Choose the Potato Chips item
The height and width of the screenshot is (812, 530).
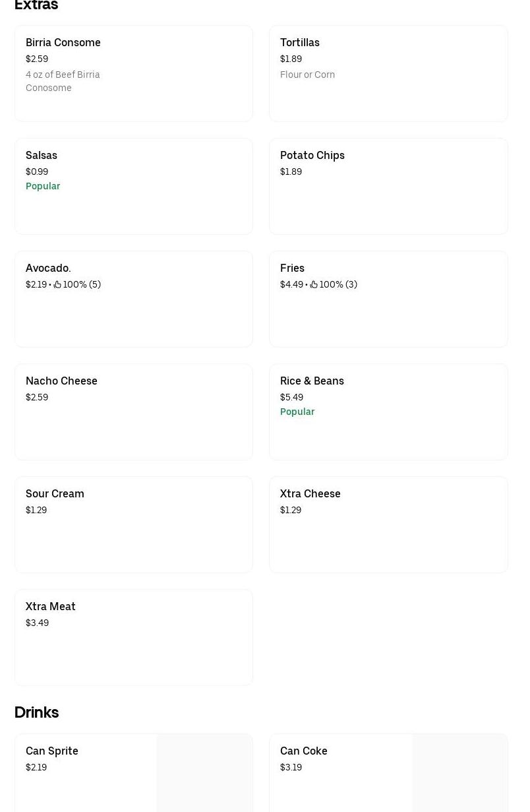pyautogui.click(x=388, y=186)
